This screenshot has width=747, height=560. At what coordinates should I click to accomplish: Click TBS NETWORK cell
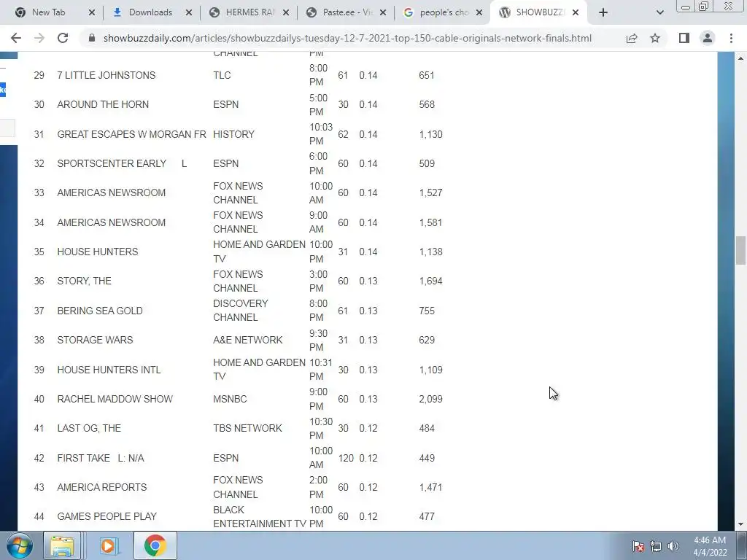[248, 428]
